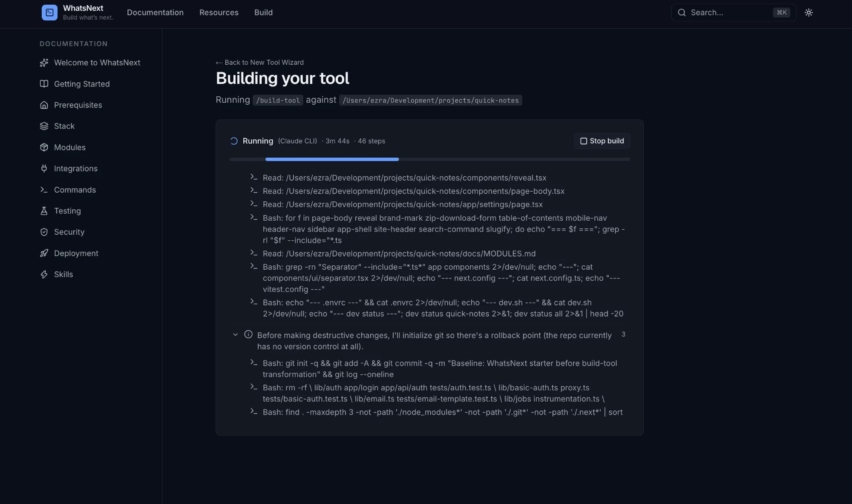852x504 pixels.
Task: Click the prompt icon for git init step
Action: [254, 363]
